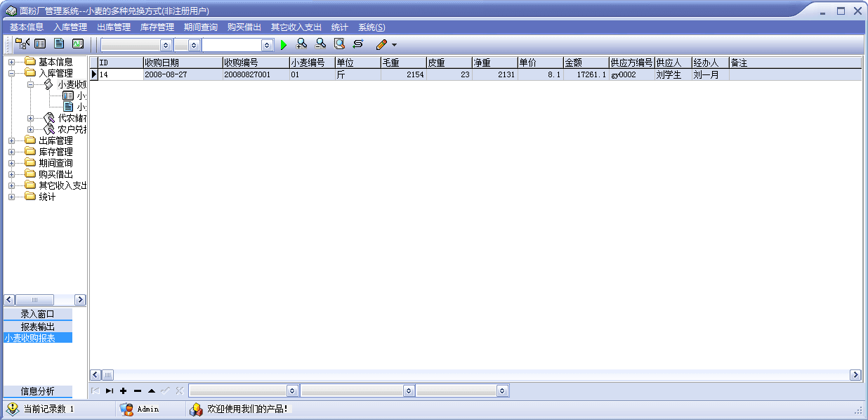Click the document report toolbar icon
This screenshot has height=420, width=868.
pyautogui.click(x=60, y=44)
